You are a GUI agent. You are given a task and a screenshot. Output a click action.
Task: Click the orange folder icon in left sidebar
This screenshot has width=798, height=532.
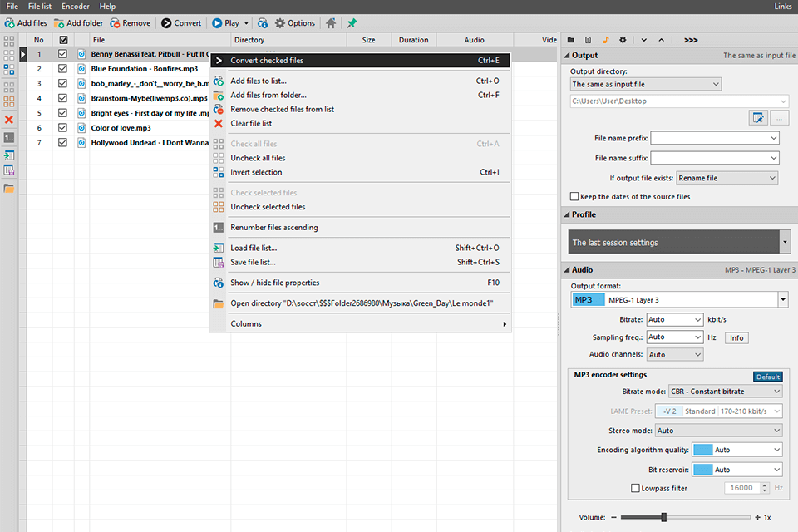coord(9,188)
